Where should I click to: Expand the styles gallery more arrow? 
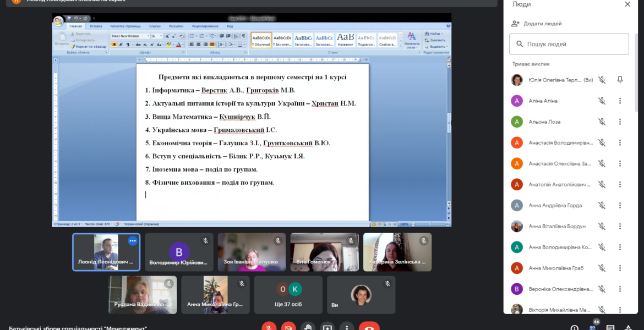[x=401, y=46]
